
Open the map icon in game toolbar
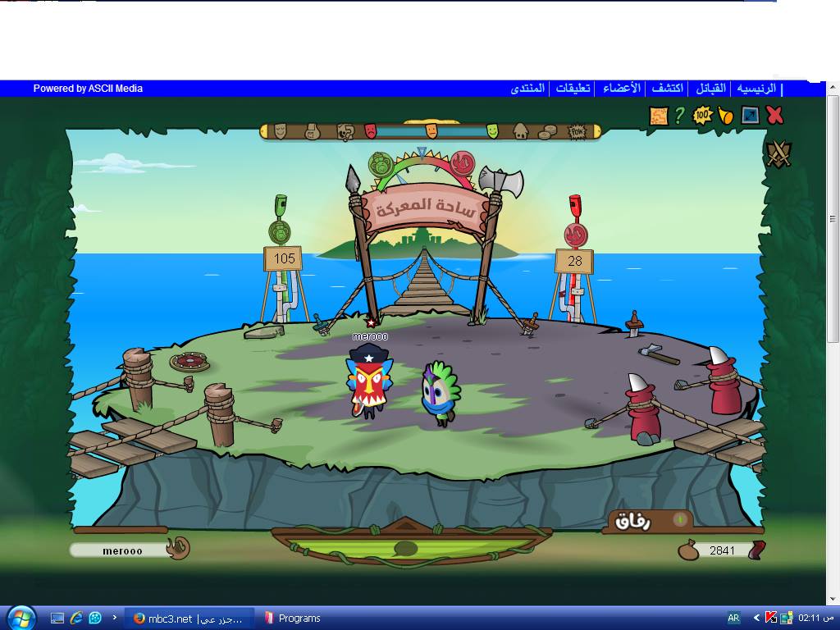tap(659, 115)
